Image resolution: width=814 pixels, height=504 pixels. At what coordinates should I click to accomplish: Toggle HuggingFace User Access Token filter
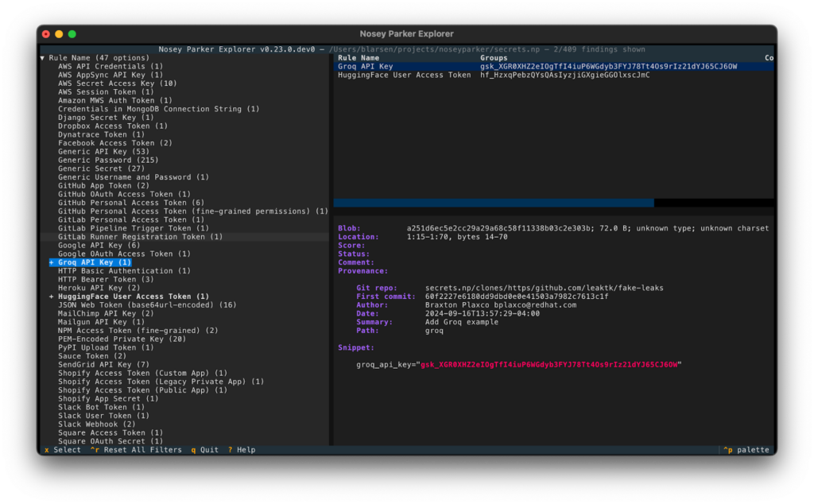coord(129,297)
